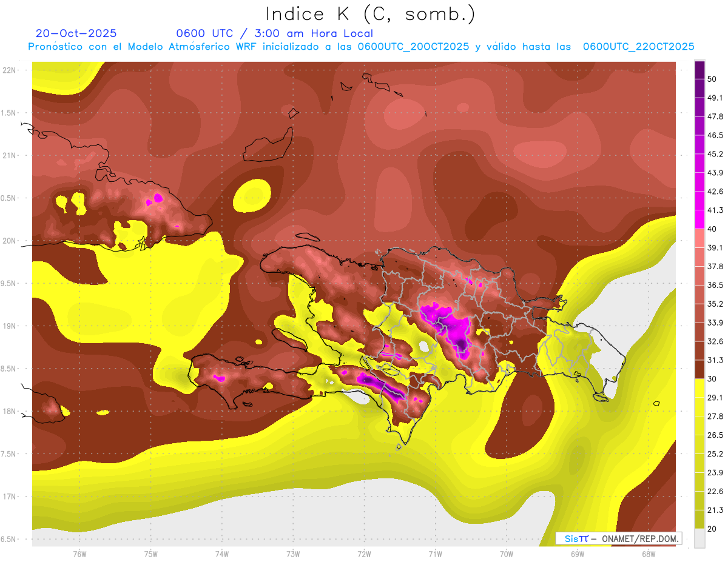Click the 22N latitude axis label
Viewport: 728px width, 562px height.
(10, 70)
